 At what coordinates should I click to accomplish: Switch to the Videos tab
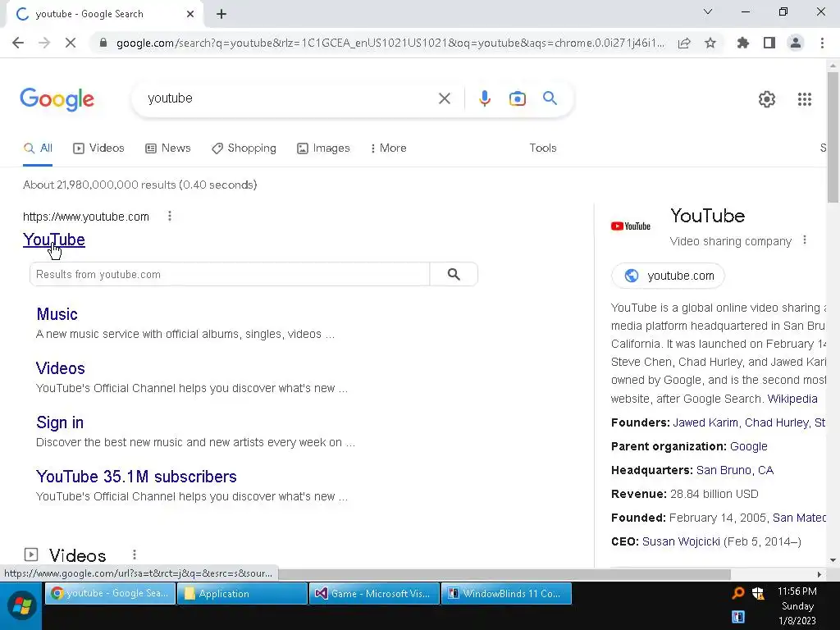(x=98, y=148)
